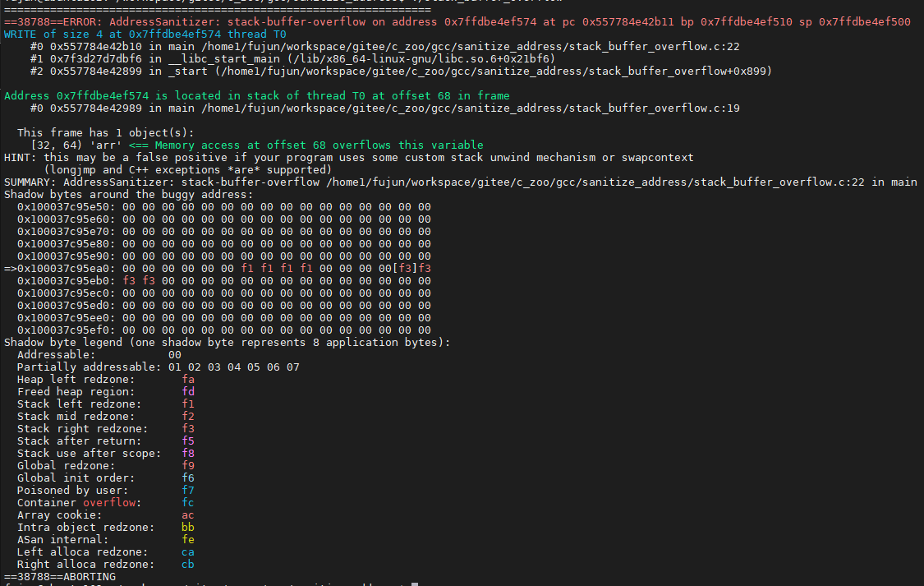This screenshot has width=924, height=586.
Task: Click 'Stack use after scope:' legend entry
Action: point(89,454)
